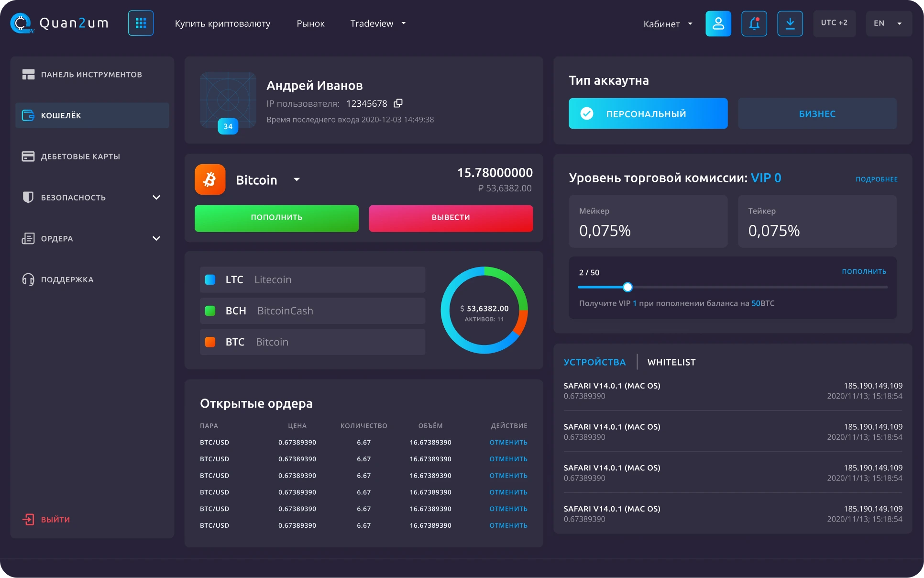This screenshot has width=924, height=578.
Task: Click the green BCH color swatch
Action: click(x=210, y=311)
